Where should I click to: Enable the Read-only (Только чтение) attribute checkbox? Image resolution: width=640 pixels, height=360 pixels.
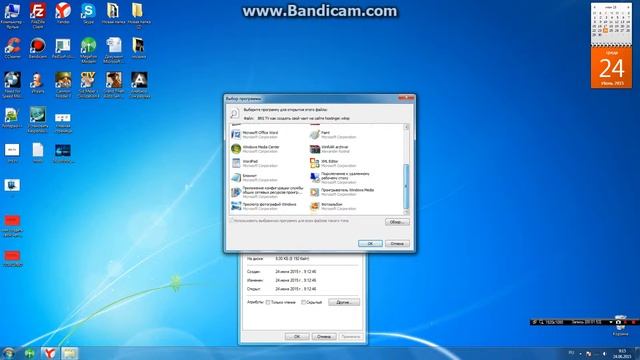coord(268,302)
